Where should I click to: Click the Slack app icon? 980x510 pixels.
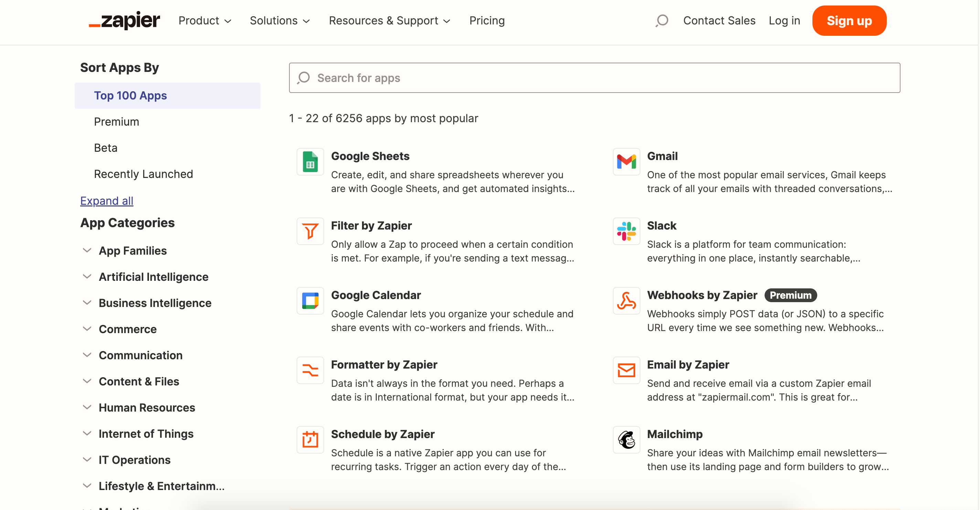[x=626, y=231]
